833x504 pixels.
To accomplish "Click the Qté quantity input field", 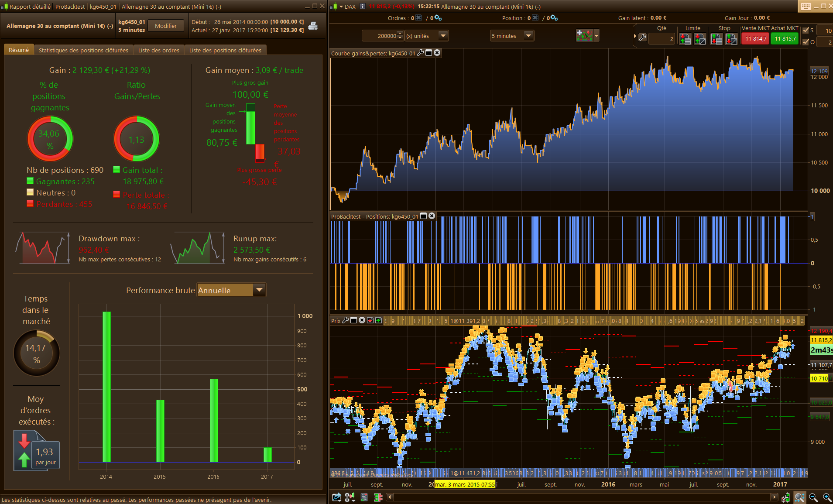I will coord(662,39).
